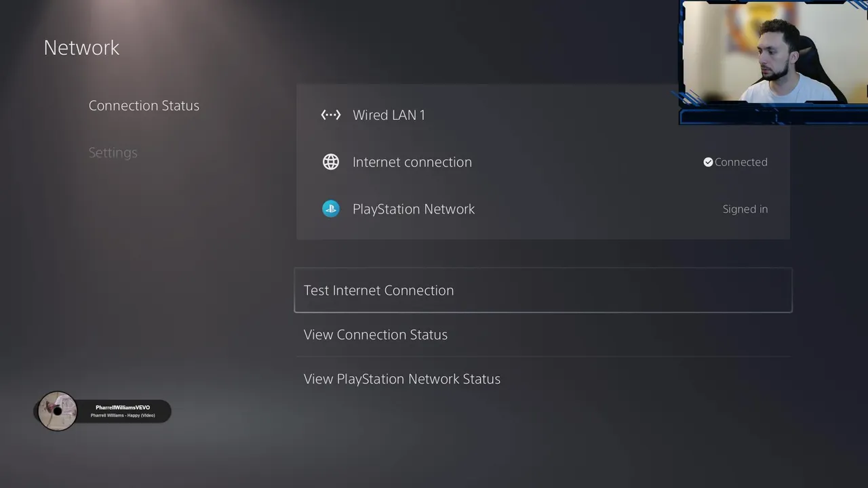The width and height of the screenshot is (868, 488).
Task: Click the PharrellWilliamsVEVO channel name
Action: 123,407
